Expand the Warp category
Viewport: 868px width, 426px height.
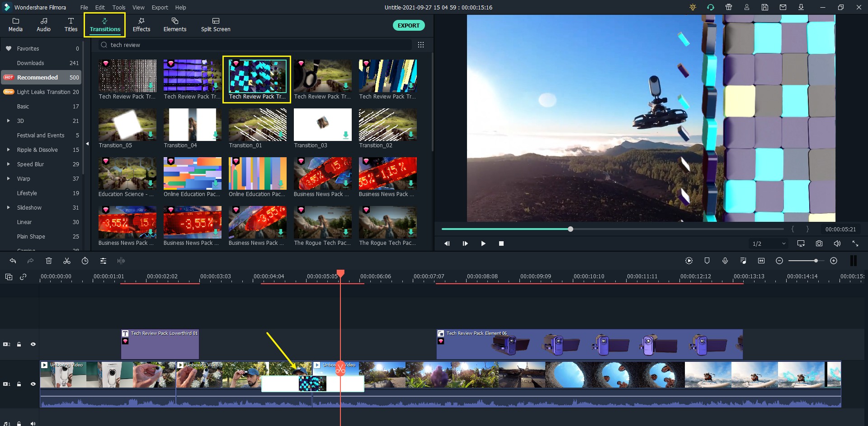8,178
